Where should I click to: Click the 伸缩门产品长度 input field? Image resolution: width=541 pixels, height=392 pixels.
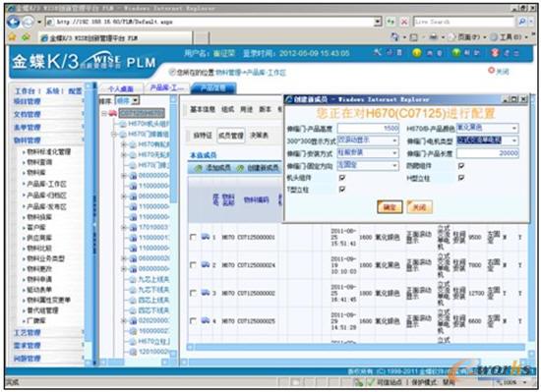pos(488,153)
